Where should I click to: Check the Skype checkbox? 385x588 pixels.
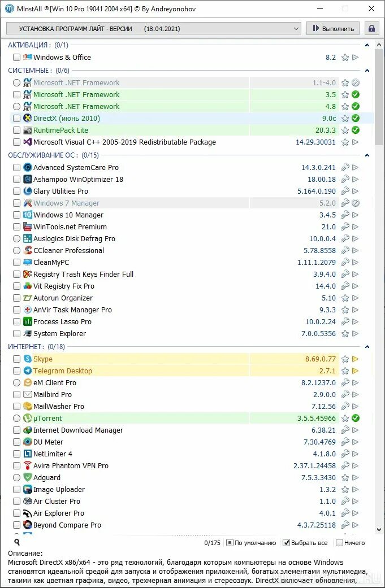coord(16,359)
